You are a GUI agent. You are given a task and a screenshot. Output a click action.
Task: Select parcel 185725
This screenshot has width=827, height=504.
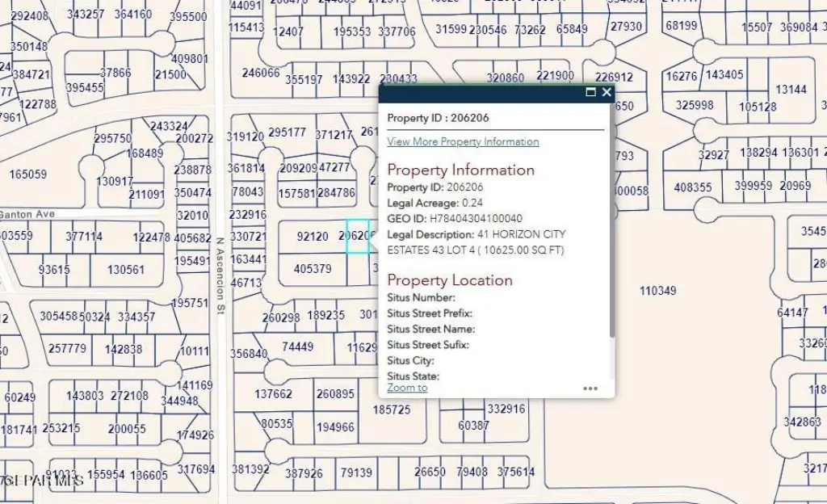point(392,410)
